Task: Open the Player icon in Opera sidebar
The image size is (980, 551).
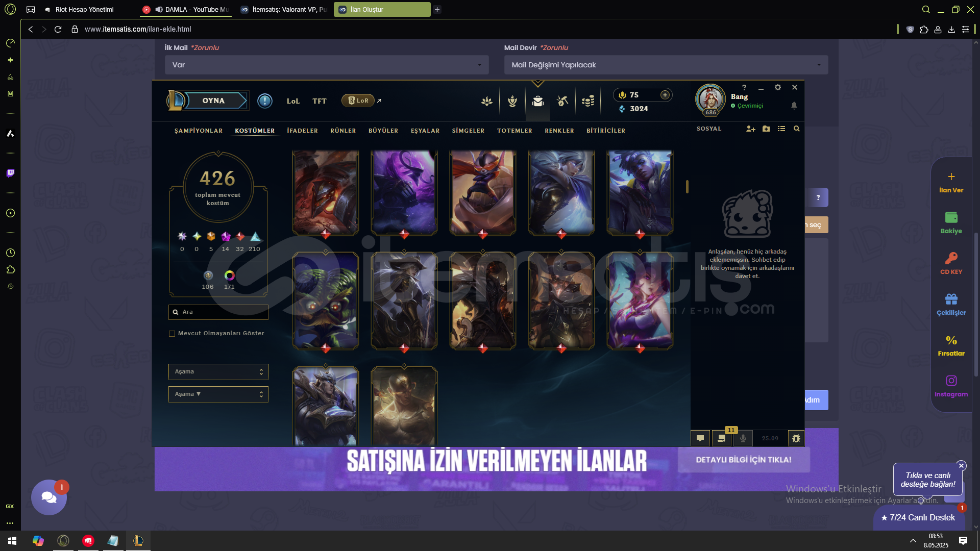Action: point(10,213)
